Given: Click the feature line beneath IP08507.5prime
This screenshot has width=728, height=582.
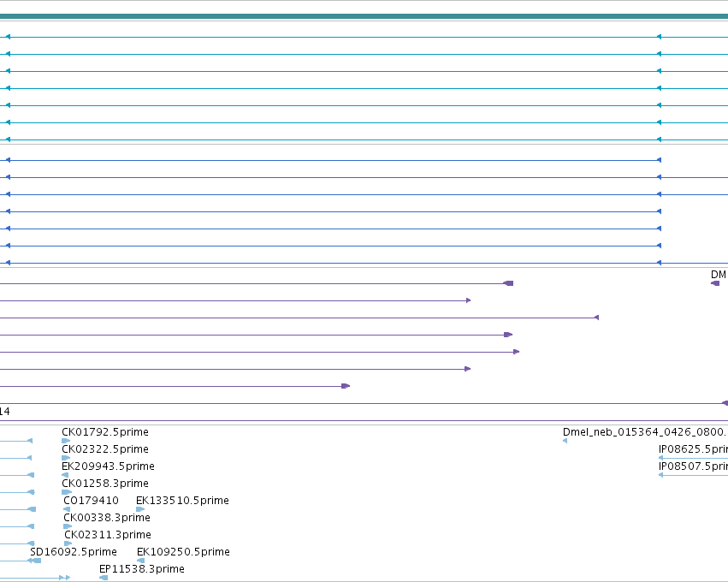Looking at the screenshot, I should pyautogui.click(x=693, y=475).
